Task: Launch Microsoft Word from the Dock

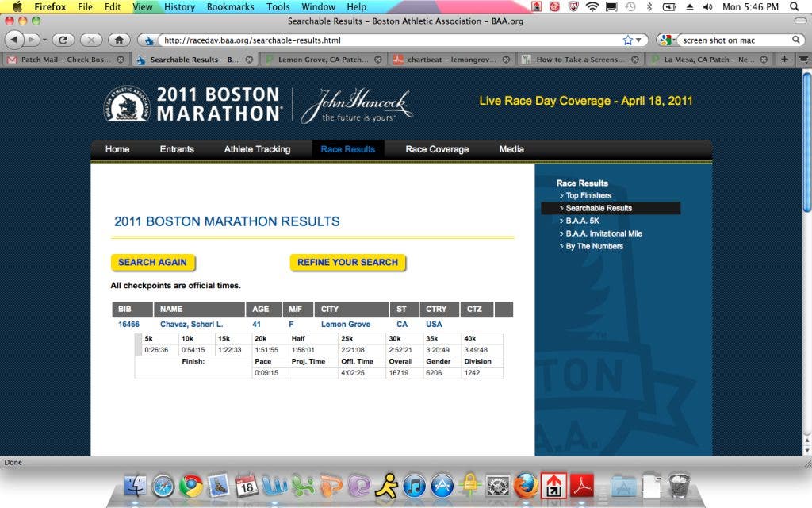Action: [275, 486]
